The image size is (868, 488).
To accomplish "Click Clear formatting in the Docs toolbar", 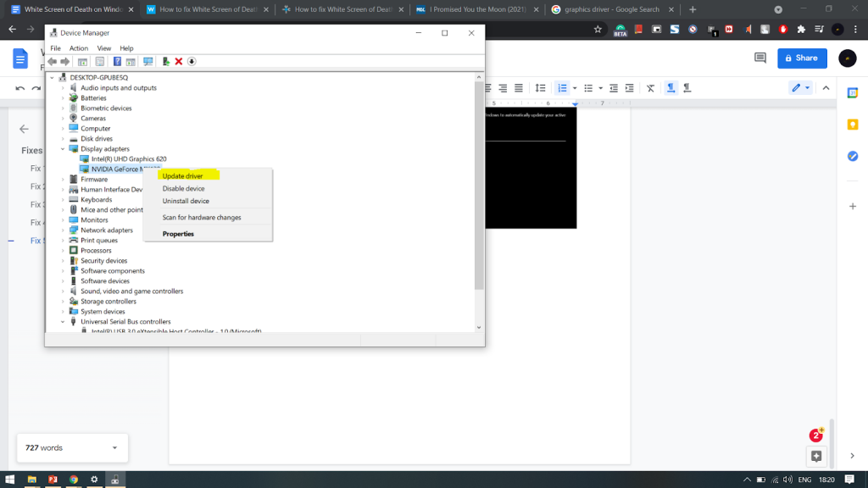I will click(x=650, y=88).
